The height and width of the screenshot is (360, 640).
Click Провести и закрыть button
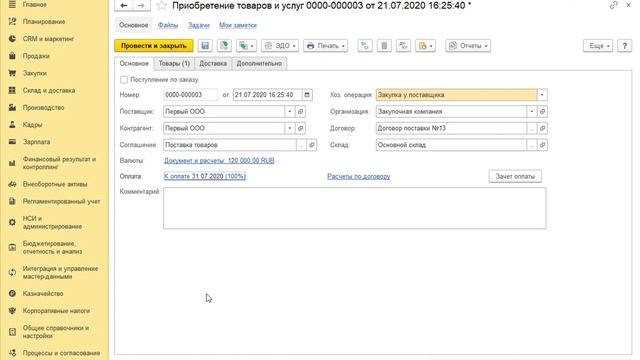154,46
